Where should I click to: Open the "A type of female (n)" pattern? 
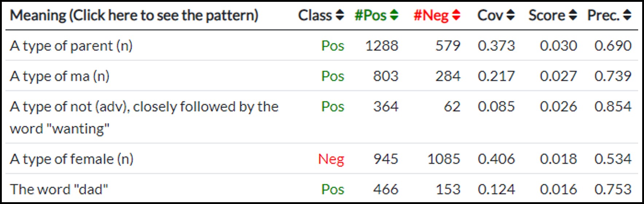click(72, 159)
